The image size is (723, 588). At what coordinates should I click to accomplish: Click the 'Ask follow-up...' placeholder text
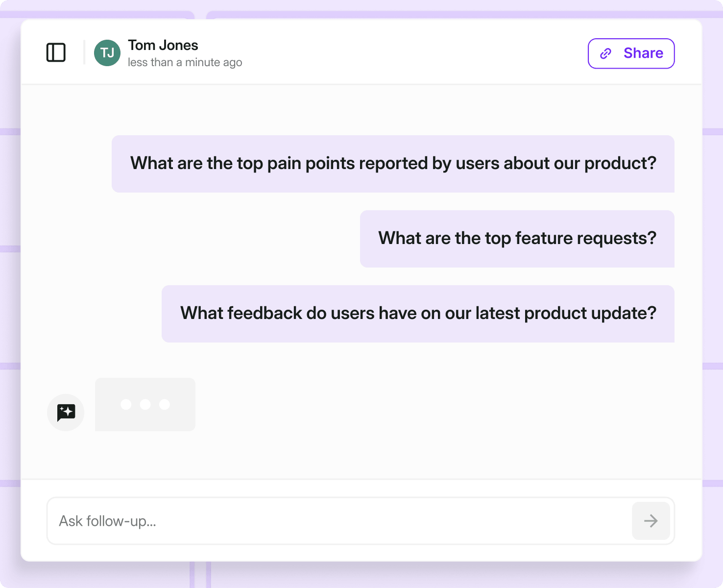(108, 521)
